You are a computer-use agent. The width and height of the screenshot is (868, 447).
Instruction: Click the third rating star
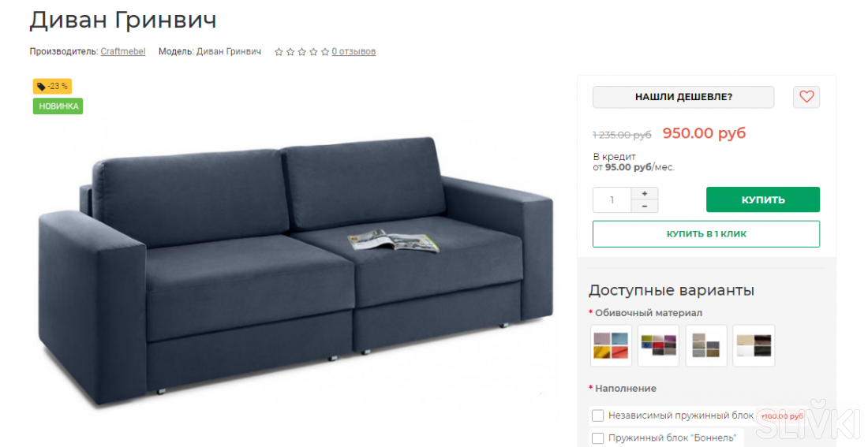click(302, 52)
